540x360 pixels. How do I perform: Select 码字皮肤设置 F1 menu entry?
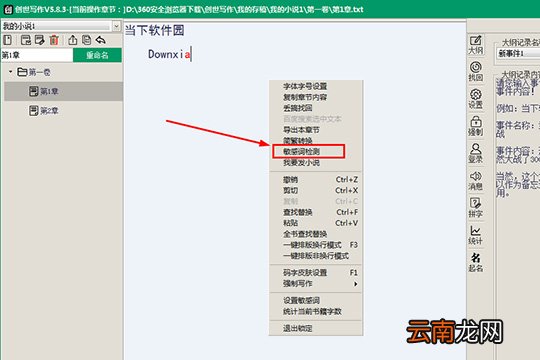click(315, 272)
